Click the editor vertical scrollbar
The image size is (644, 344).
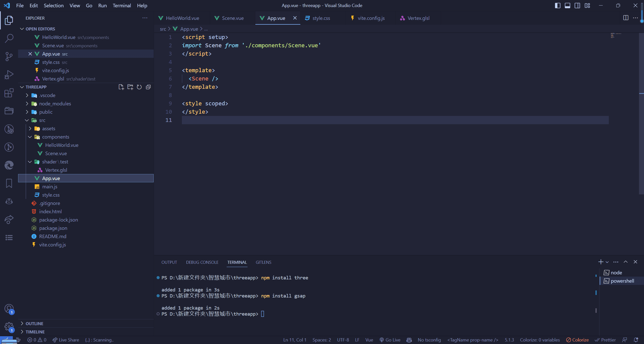click(641, 113)
